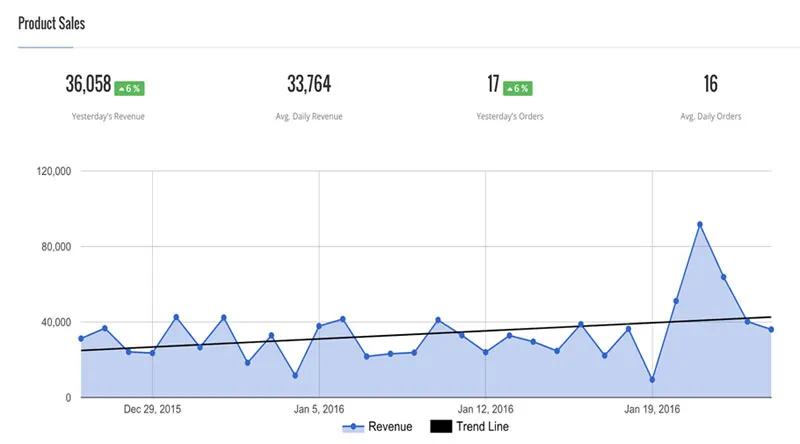Click the blue Revenue legend marker
The height and width of the screenshot is (444, 800).
[x=354, y=427]
